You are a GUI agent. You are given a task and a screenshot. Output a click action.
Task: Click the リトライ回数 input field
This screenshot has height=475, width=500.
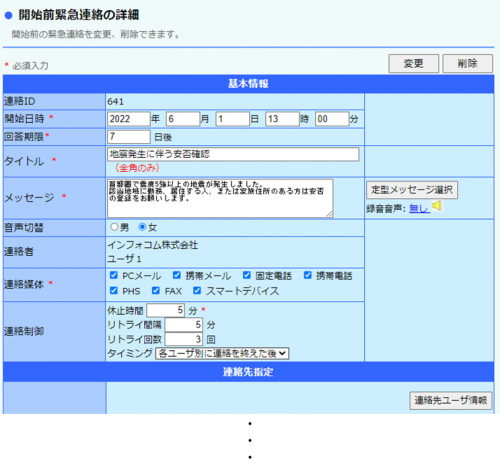coord(184,339)
